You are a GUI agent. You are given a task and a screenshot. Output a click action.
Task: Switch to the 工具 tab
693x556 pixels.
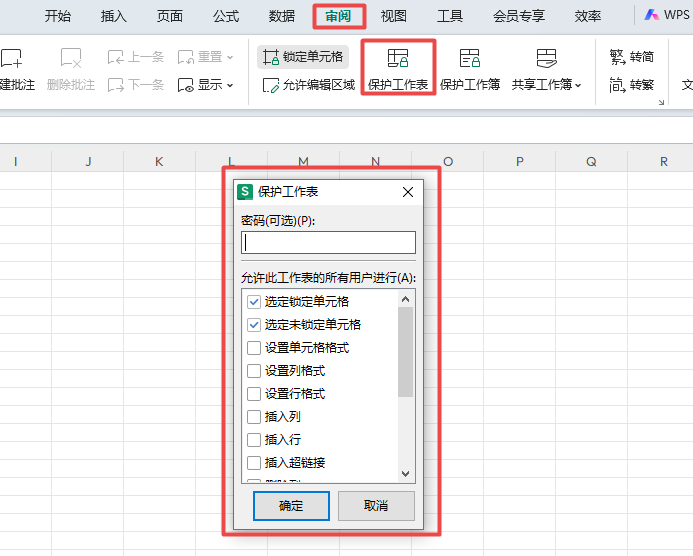coord(450,16)
